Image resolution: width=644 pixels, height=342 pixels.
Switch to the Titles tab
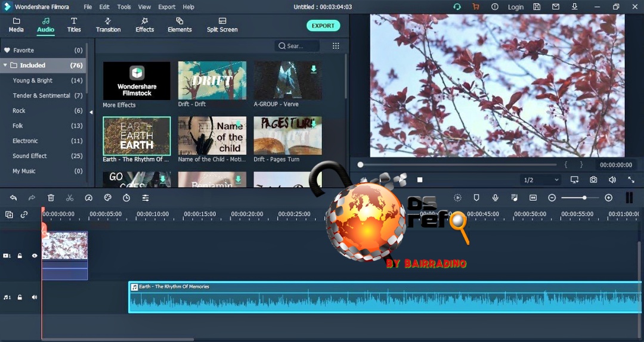pyautogui.click(x=74, y=25)
